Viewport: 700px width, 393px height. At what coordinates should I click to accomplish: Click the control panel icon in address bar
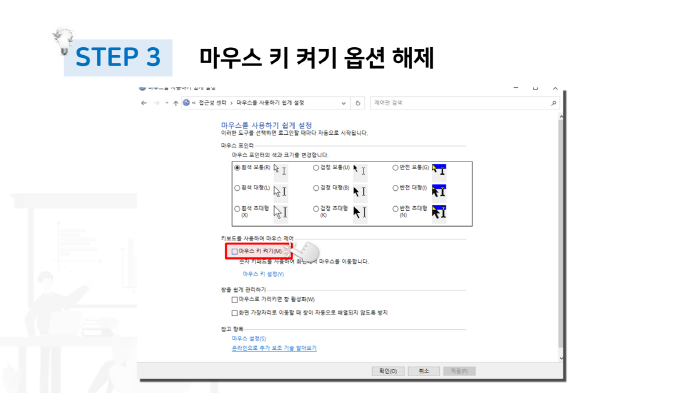pos(187,103)
